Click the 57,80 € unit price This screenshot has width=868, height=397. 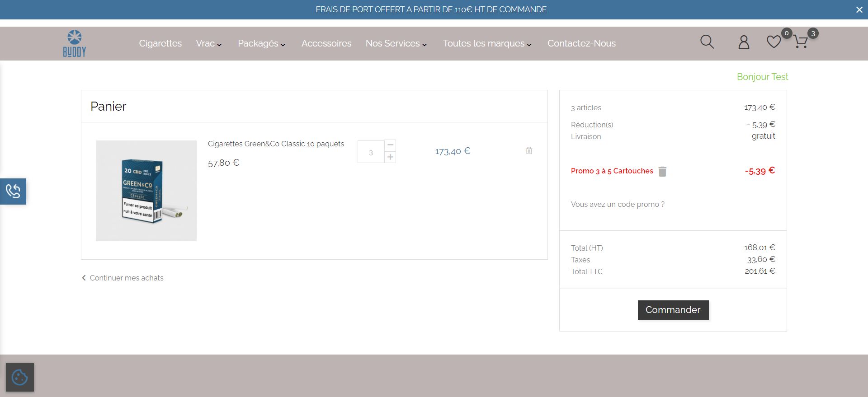tap(223, 163)
